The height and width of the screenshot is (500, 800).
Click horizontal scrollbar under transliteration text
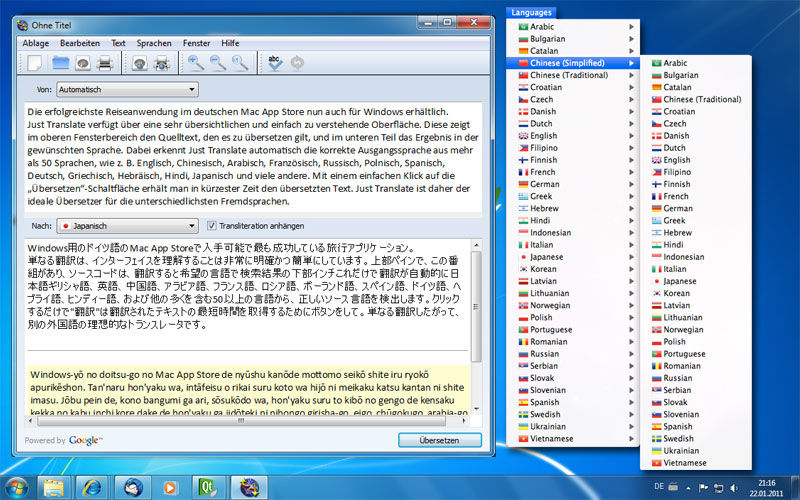pos(241,421)
